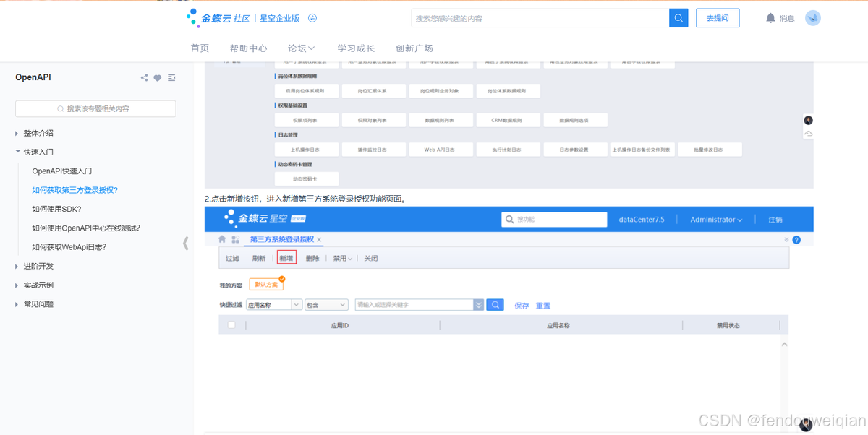Click the 金蝶云社区 logo
868x435 pixels.
(219, 18)
